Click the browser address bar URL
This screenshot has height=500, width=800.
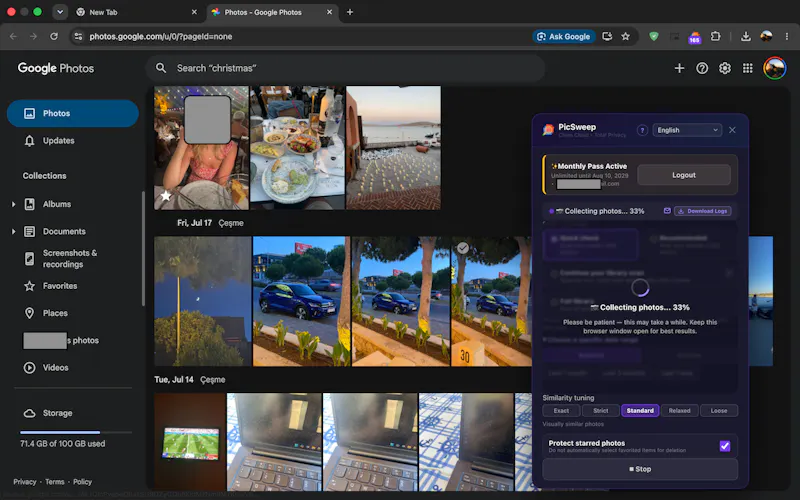tap(160, 36)
